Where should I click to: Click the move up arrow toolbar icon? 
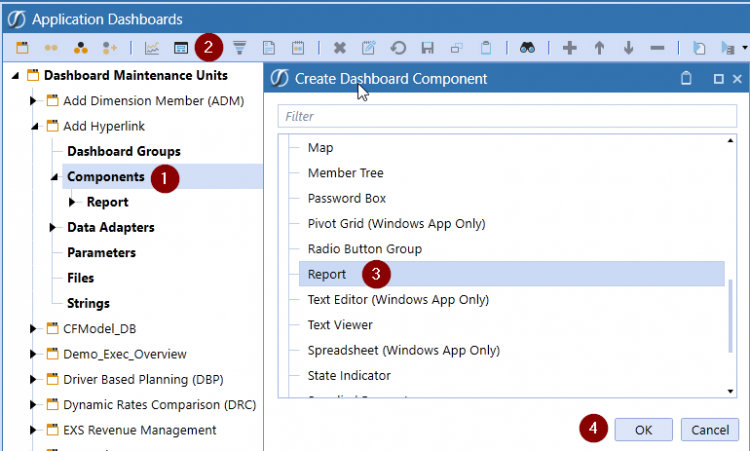tap(599, 48)
